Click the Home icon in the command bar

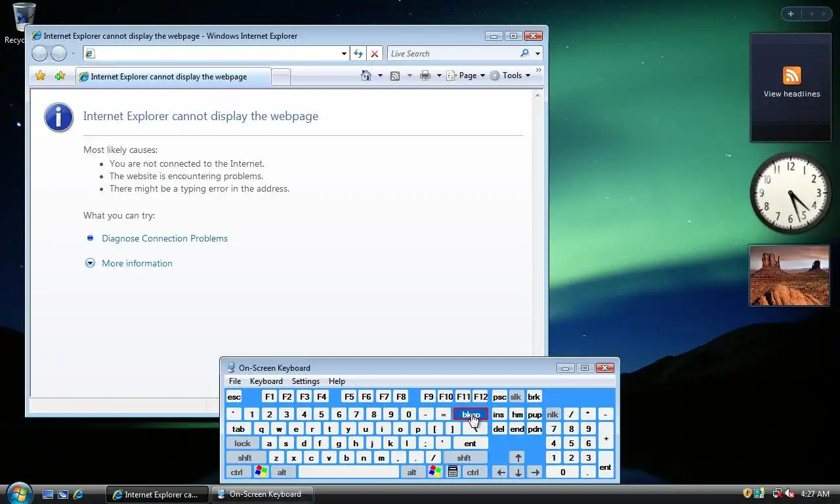pyautogui.click(x=366, y=75)
